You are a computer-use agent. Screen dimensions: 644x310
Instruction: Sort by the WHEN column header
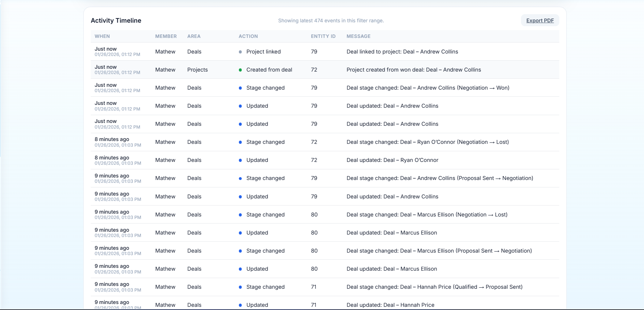[102, 36]
